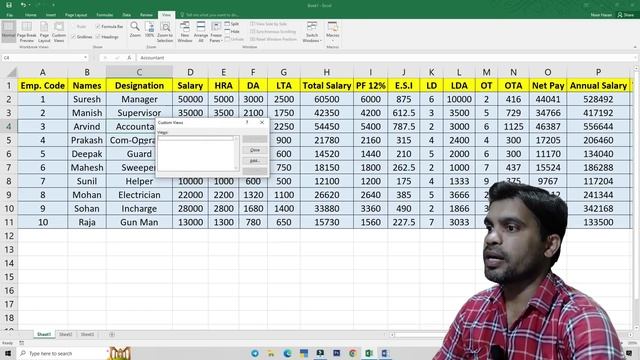
Task: Select row header 12
Action: [9, 236]
